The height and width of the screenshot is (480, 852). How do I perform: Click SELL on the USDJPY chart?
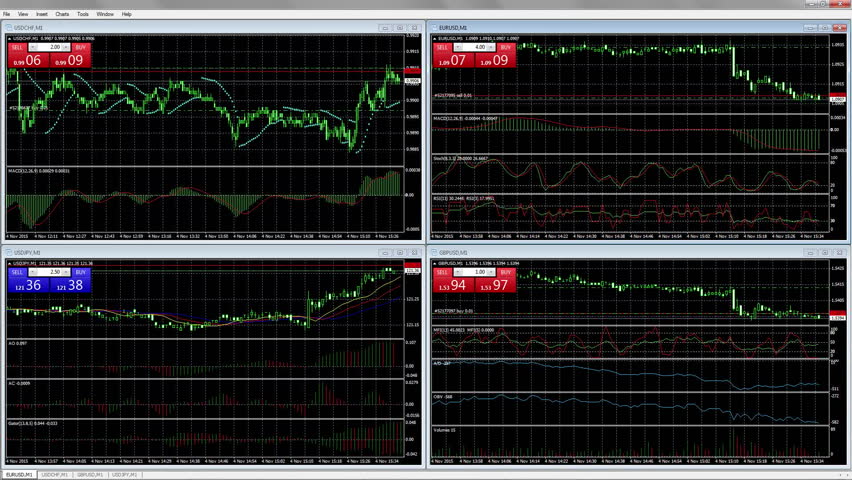tap(17, 272)
